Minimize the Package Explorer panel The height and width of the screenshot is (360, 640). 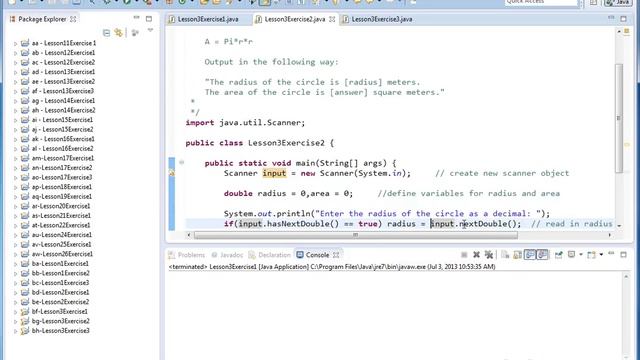[x=136, y=18]
